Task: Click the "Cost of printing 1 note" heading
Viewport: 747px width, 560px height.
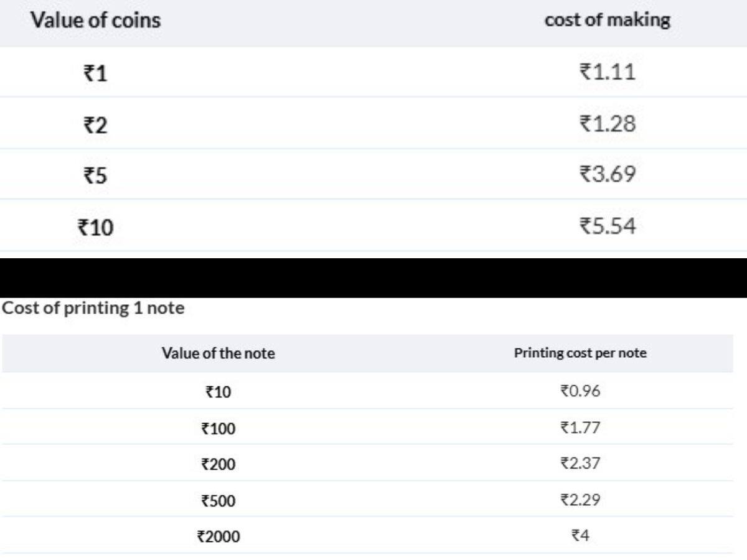Action: (93, 309)
